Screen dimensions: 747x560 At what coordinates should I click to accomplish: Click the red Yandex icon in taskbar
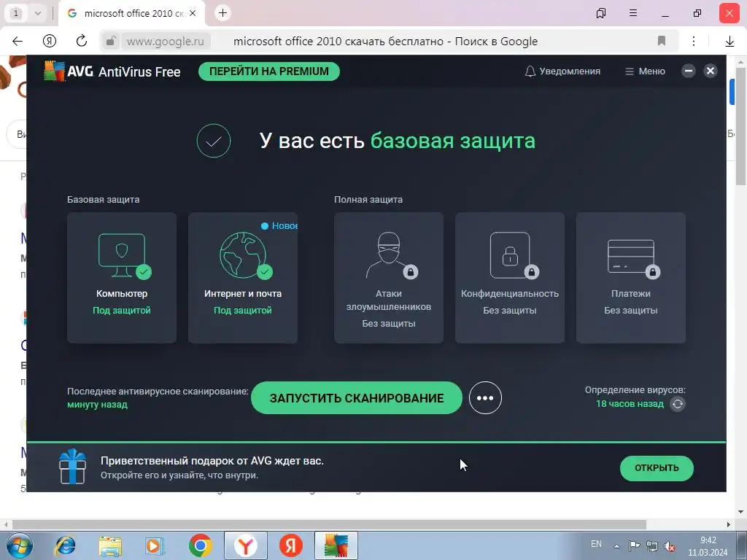[290, 545]
